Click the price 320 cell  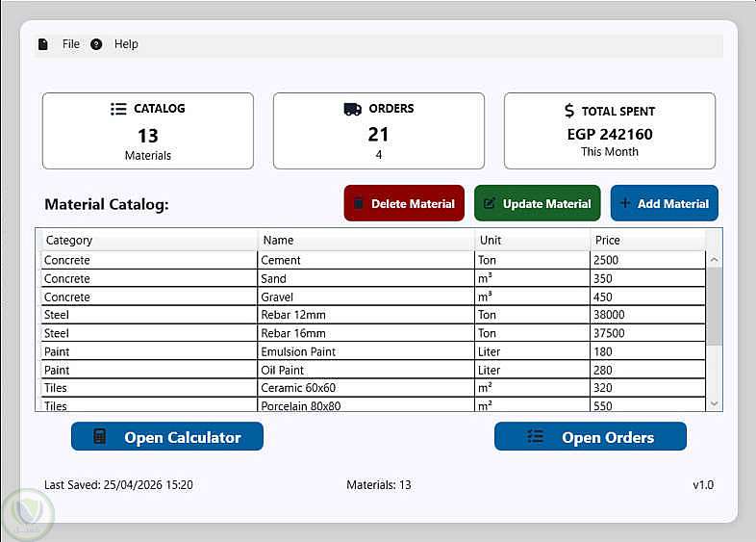pos(647,388)
